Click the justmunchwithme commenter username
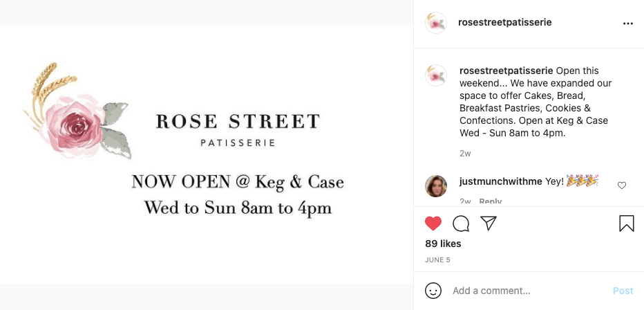 point(501,181)
